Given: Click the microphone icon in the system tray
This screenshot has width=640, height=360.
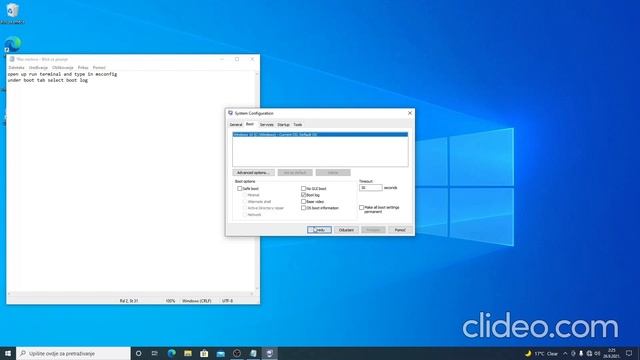Looking at the screenshot, I should [x=581, y=353].
